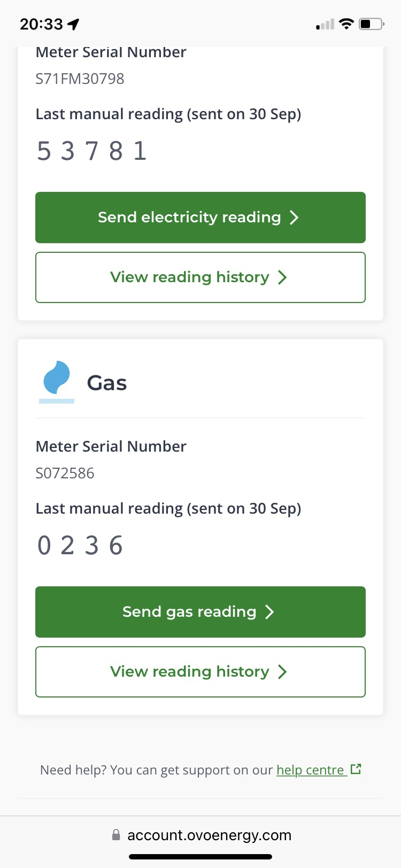Tap the 20:33 clock in status bar
This screenshot has width=401, height=868.
tap(41, 24)
